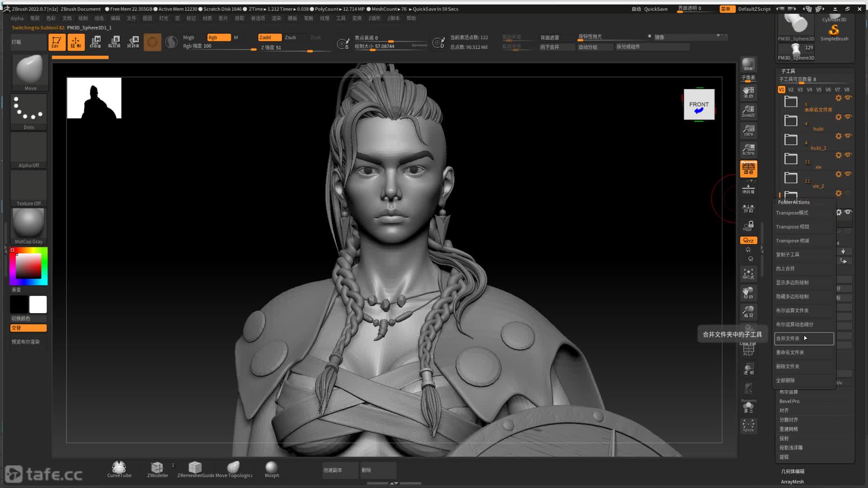868x488 pixels.
Task: Select the ZModeler brush
Action: 157,469
